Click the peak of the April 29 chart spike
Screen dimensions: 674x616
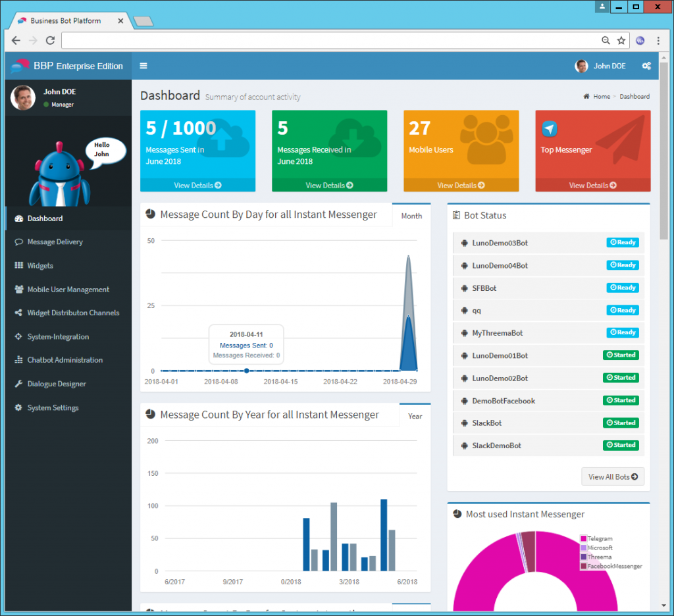pos(408,257)
